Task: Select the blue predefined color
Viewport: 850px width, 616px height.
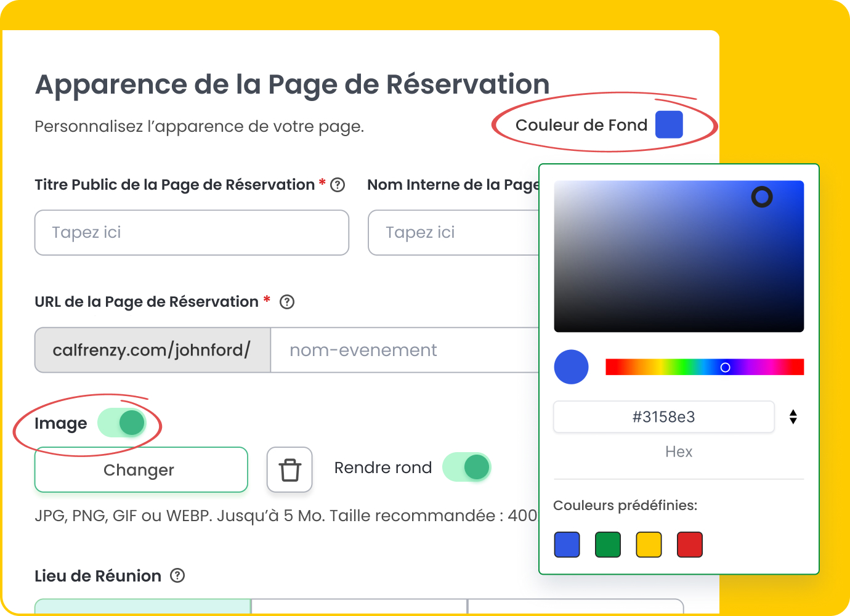Action: point(567,545)
